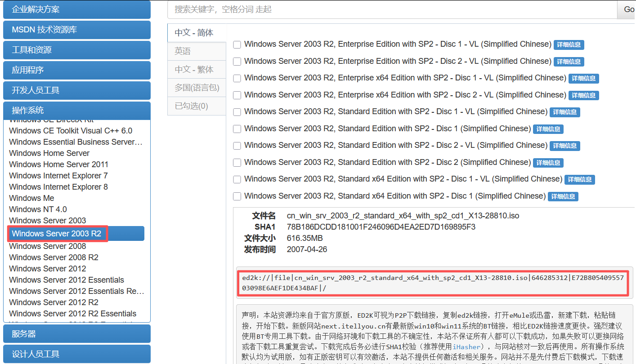Choose Windows Me in the list

[x=31, y=198]
